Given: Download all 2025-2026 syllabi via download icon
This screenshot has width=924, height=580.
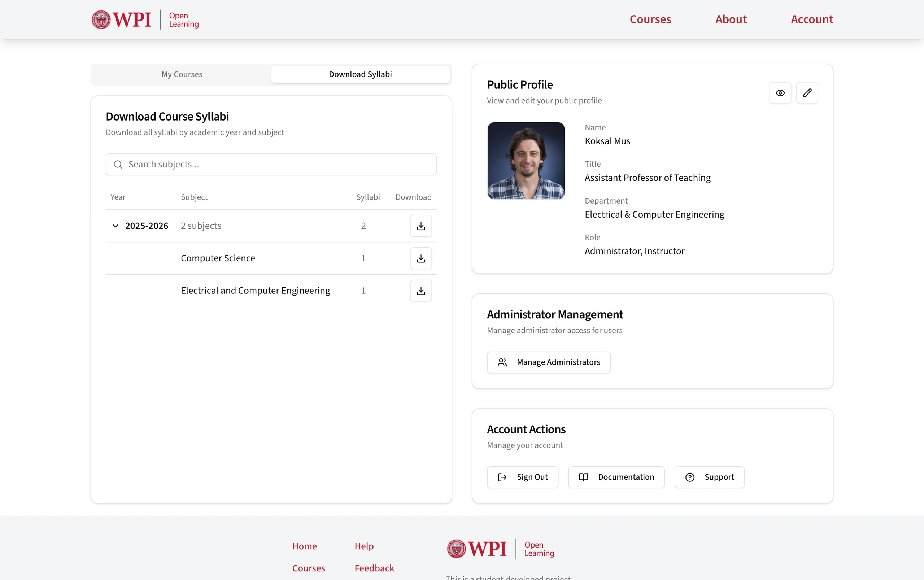Looking at the screenshot, I should click(x=420, y=226).
